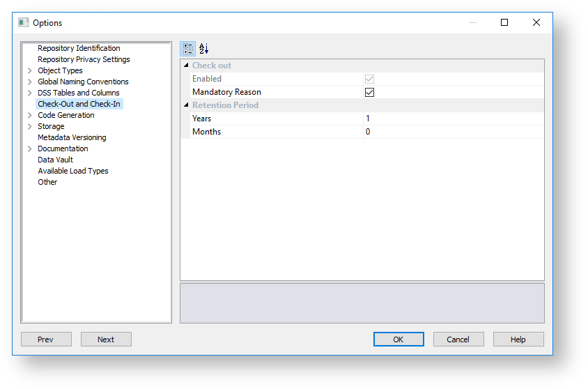
Task: Select Metadata Versioning in the tree
Action: tap(72, 137)
